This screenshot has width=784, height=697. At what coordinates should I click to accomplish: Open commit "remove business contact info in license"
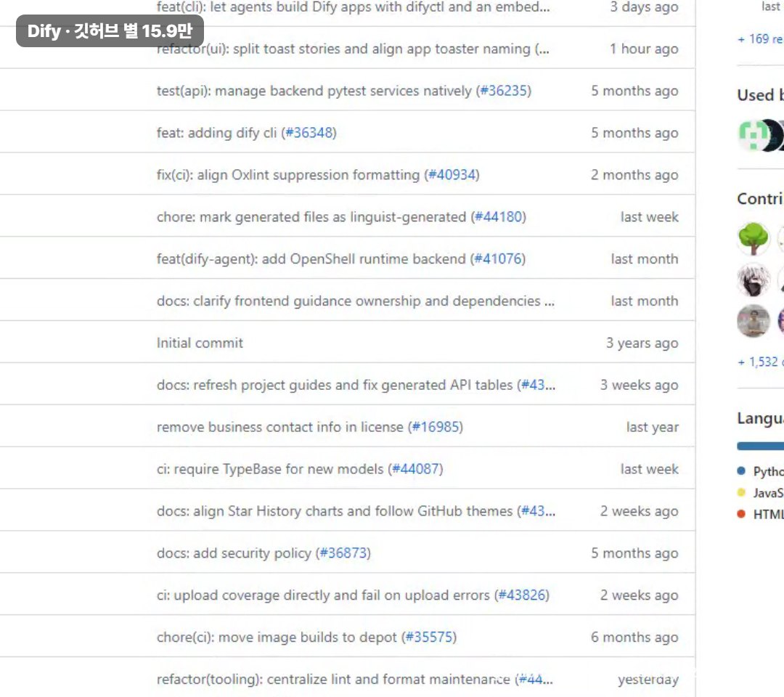click(279, 426)
